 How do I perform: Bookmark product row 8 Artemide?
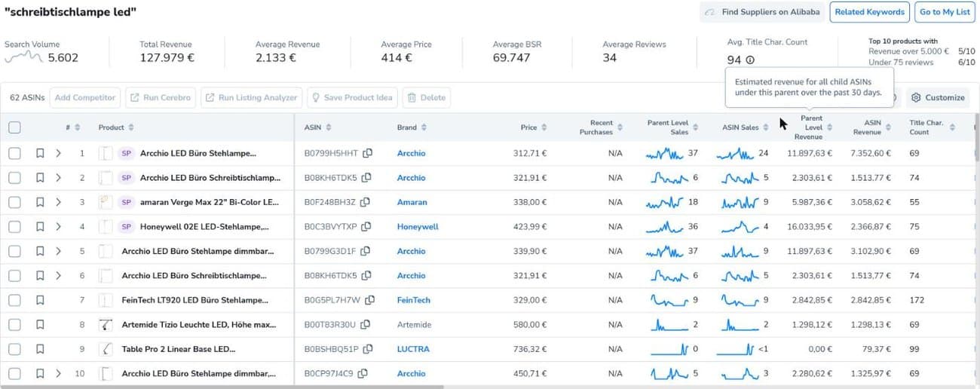[40, 325]
